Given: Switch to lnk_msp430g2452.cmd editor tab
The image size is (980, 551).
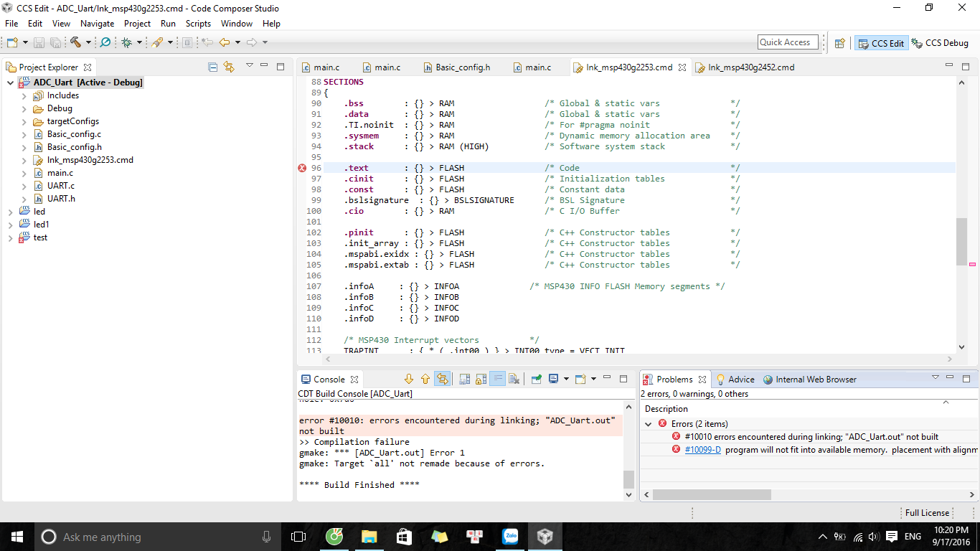Looking at the screenshot, I should pyautogui.click(x=750, y=67).
